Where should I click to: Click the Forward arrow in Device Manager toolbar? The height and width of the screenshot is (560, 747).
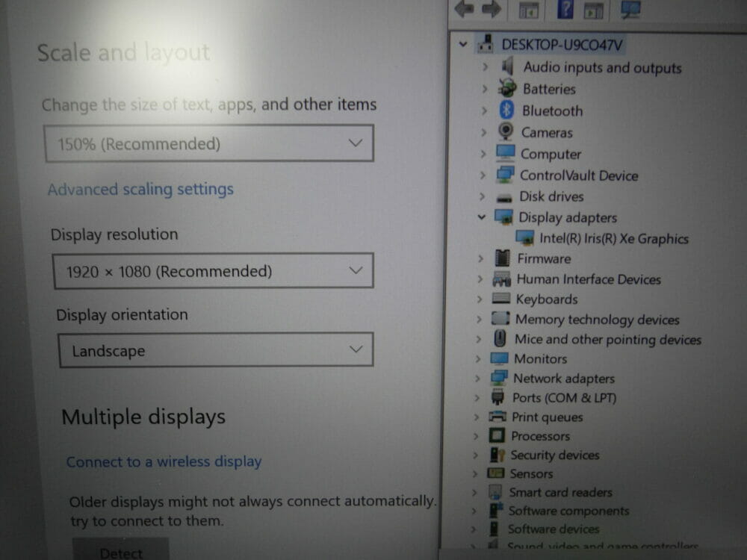tap(492, 8)
